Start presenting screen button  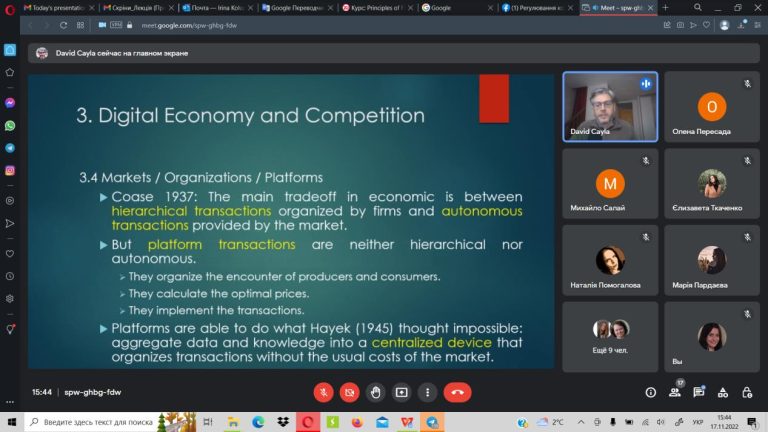402,392
